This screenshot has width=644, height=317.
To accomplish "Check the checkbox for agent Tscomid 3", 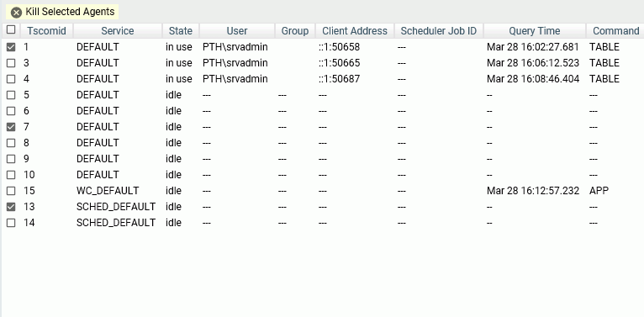I will point(11,63).
